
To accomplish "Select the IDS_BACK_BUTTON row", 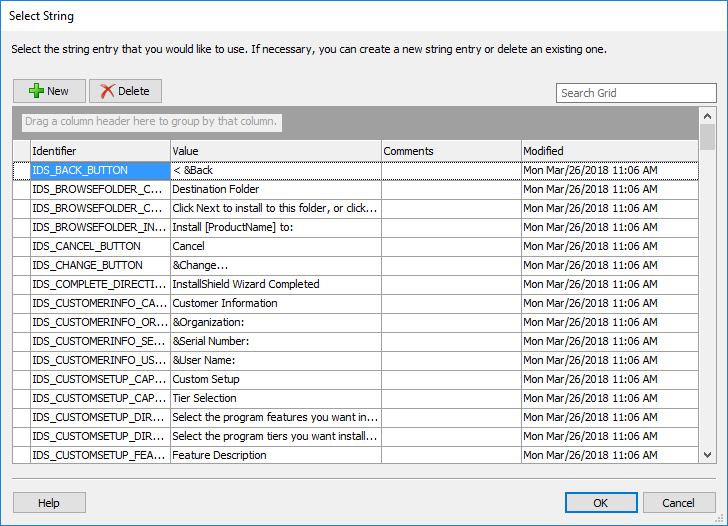I will [99, 170].
